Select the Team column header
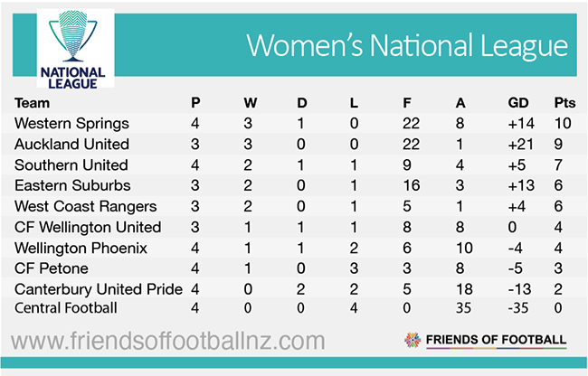 tap(33, 102)
